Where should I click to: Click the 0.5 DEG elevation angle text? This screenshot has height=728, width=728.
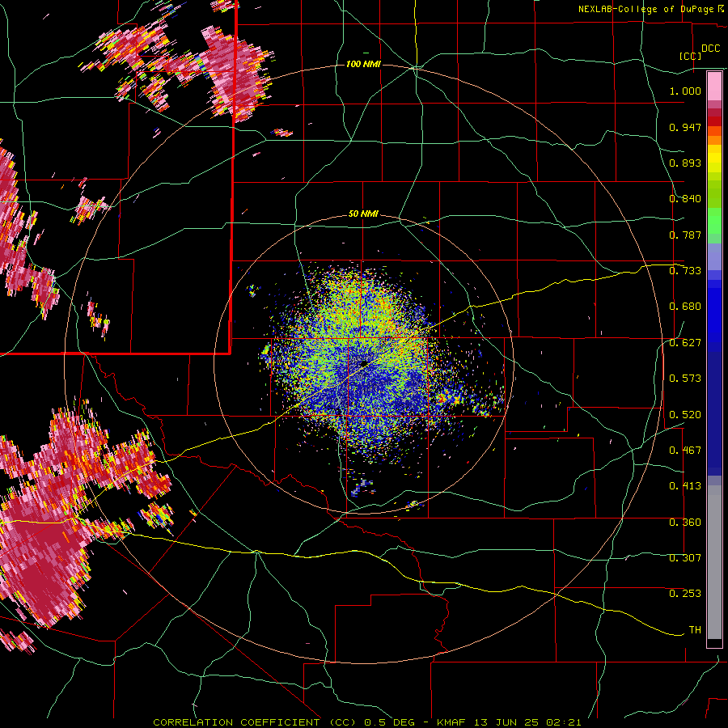tap(391, 722)
